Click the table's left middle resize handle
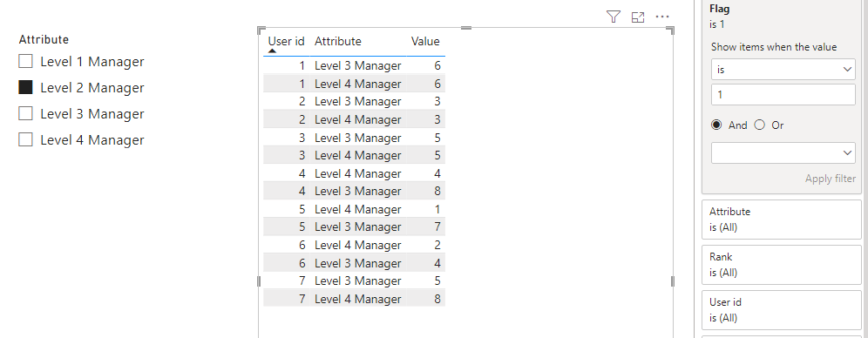 pos(259,281)
